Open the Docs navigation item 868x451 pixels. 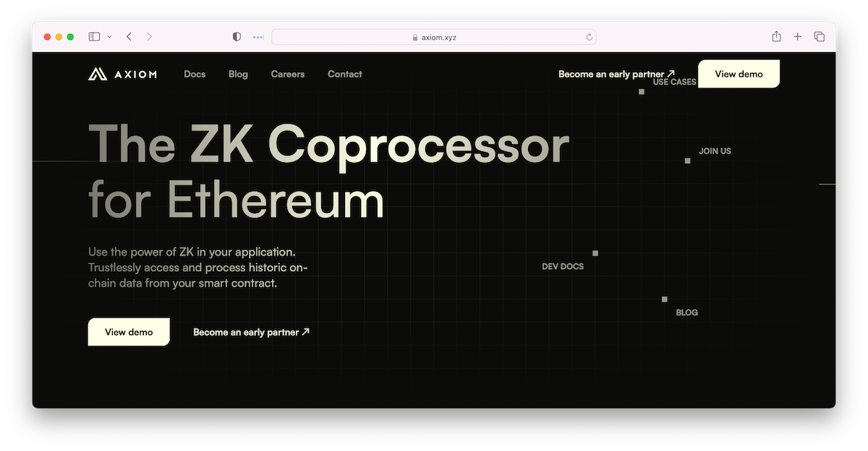(x=195, y=74)
